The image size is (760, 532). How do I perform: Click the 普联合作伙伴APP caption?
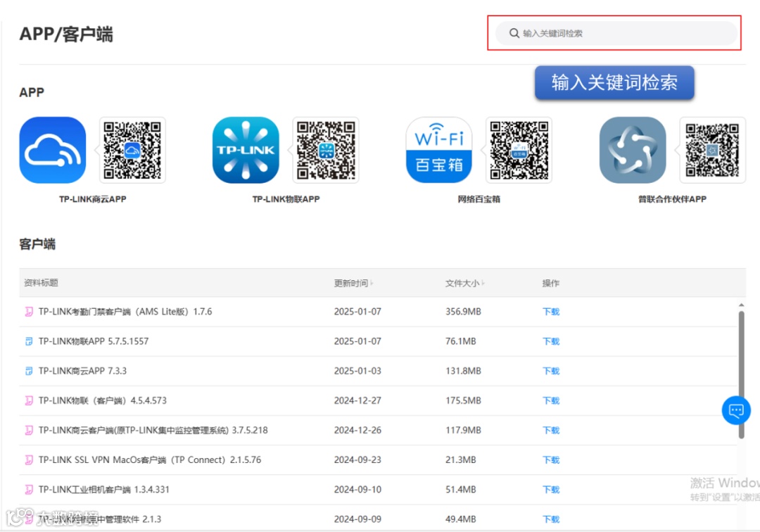[x=672, y=199]
